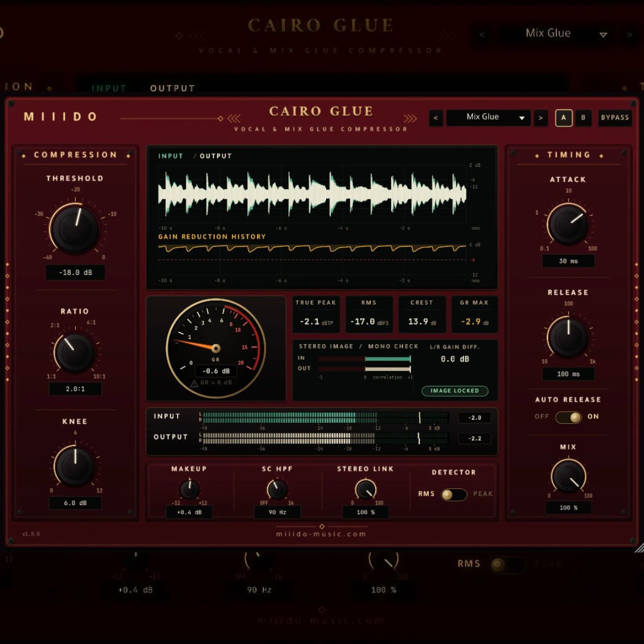
Task: Click the MIX knob
Action: pos(568,476)
